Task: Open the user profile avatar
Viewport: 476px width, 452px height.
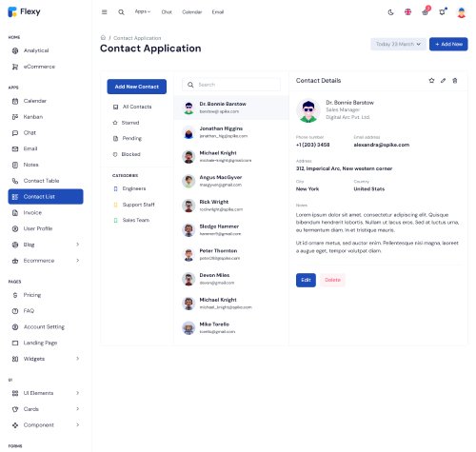Action: [x=461, y=12]
